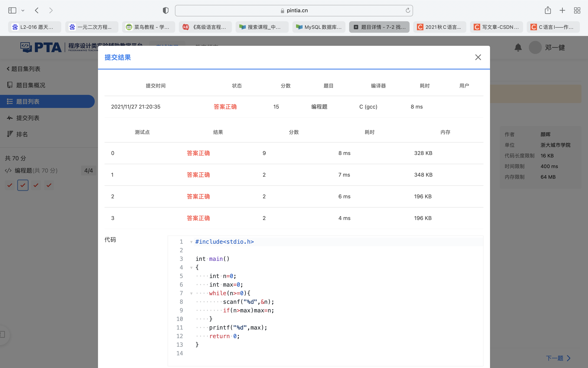Image resolution: width=588 pixels, height=368 pixels.
Task: Click the 编程题 type cell
Action: (319, 107)
